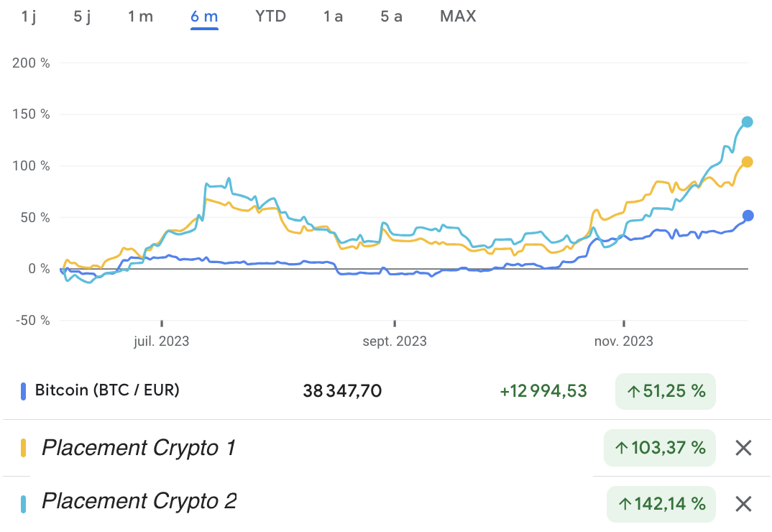Screen dimensions: 772x532
Task: Show the 1 a time range
Action: [x=333, y=16]
